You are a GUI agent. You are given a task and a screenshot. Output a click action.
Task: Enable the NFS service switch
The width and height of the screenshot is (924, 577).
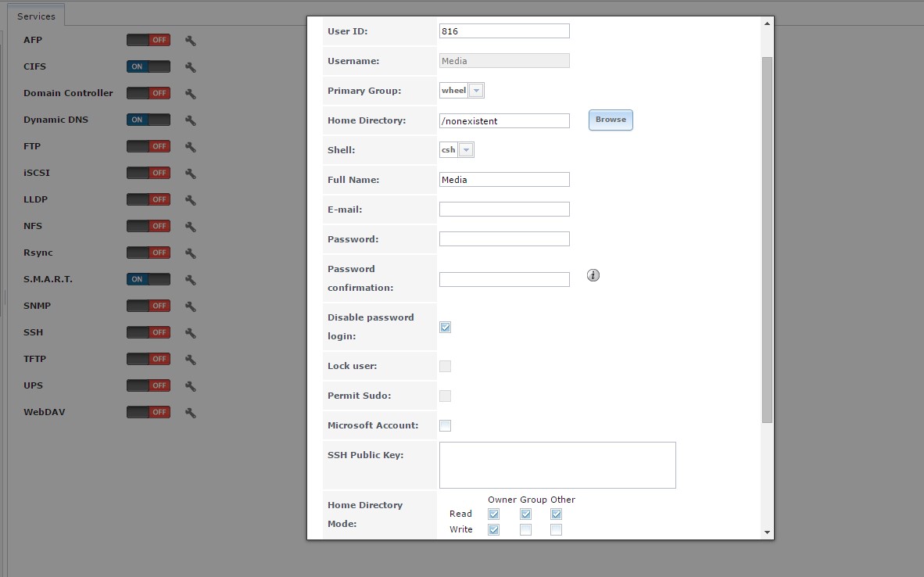(149, 226)
